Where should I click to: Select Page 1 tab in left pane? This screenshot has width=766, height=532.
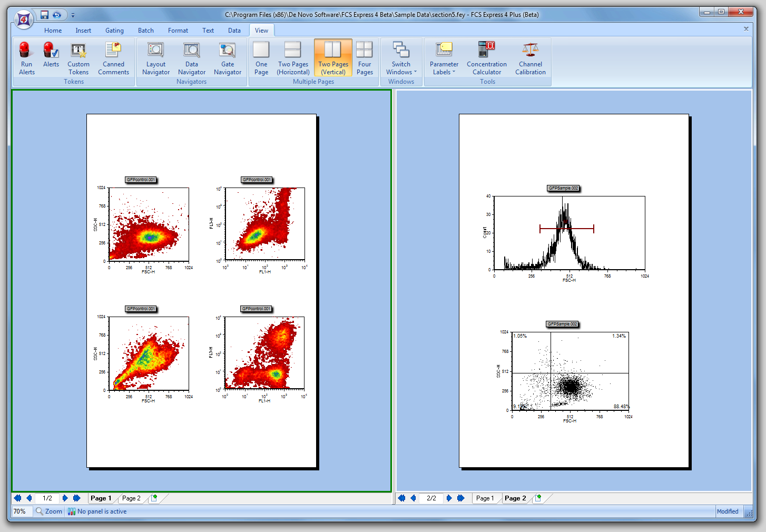101,498
